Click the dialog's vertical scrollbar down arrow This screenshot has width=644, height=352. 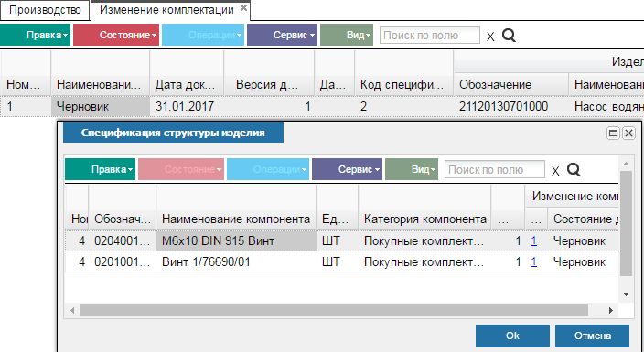point(626,294)
